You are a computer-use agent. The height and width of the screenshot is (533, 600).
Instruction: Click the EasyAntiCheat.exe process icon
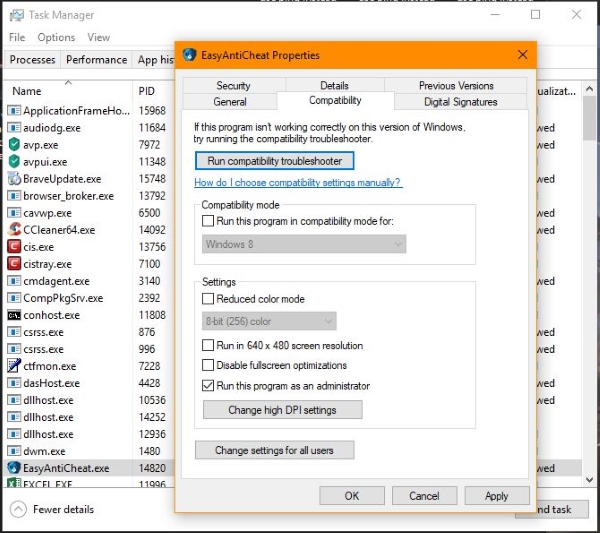pyautogui.click(x=14, y=468)
